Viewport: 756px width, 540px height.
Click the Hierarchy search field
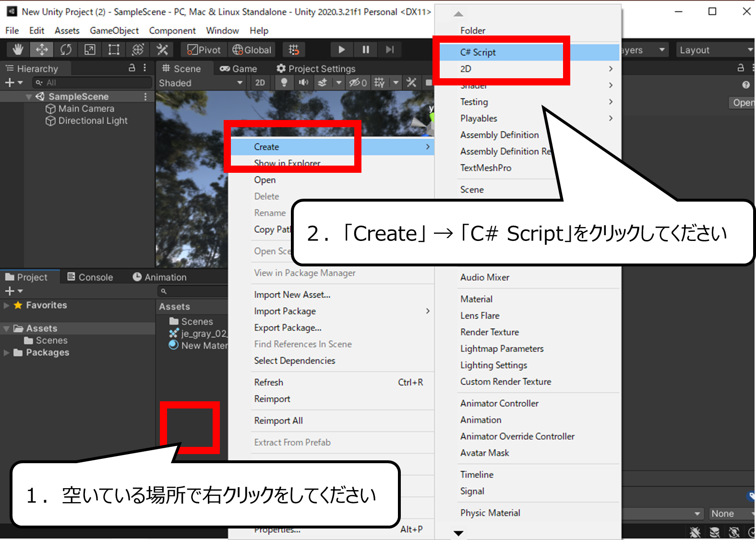click(x=92, y=83)
